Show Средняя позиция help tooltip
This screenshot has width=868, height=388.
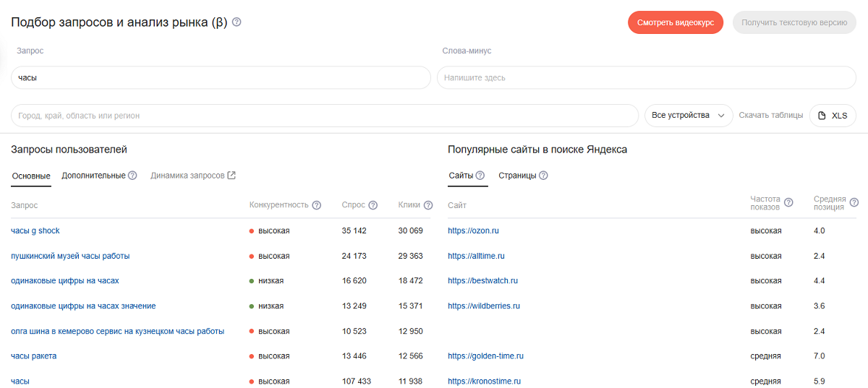coord(854,202)
